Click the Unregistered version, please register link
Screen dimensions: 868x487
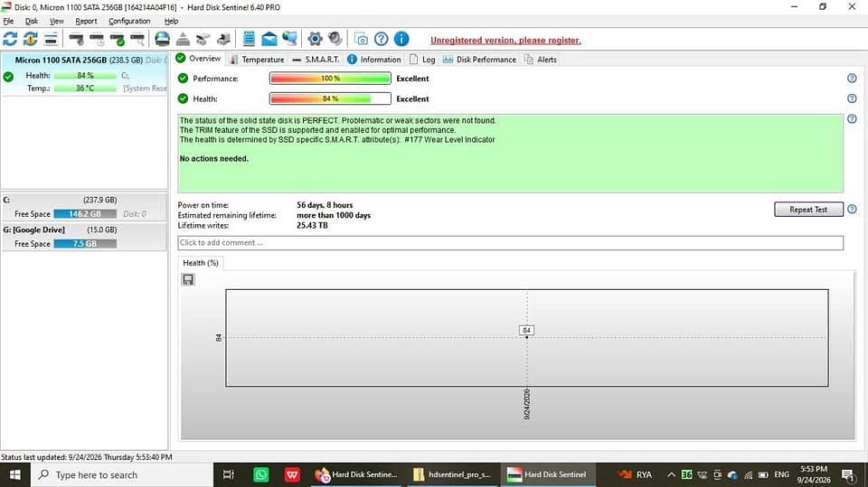505,40
